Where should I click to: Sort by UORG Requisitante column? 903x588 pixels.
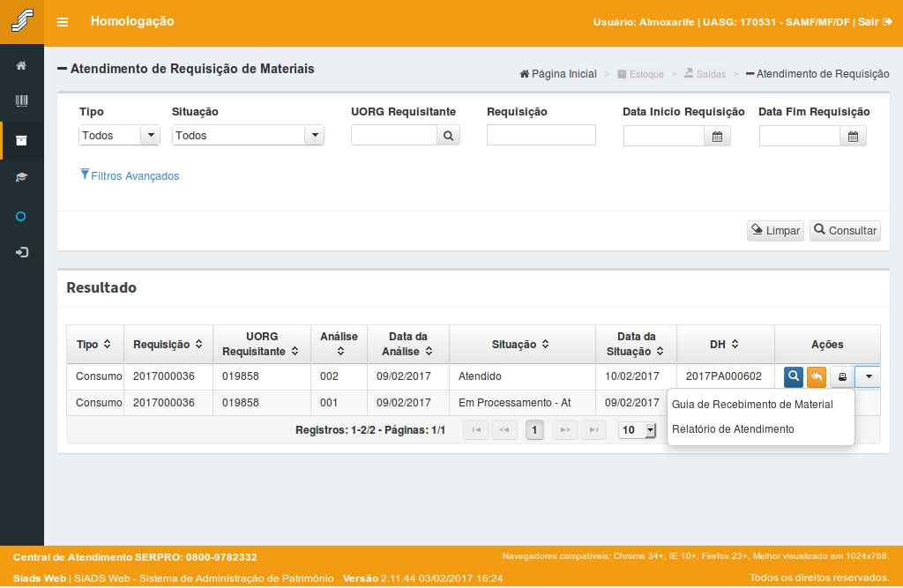point(261,345)
